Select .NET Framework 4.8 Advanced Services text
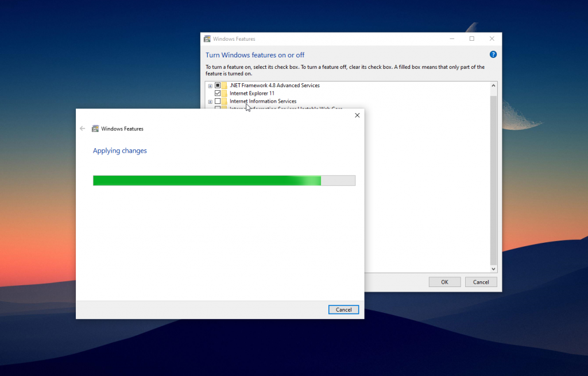This screenshot has height=376, width=588. click(274, 86)
